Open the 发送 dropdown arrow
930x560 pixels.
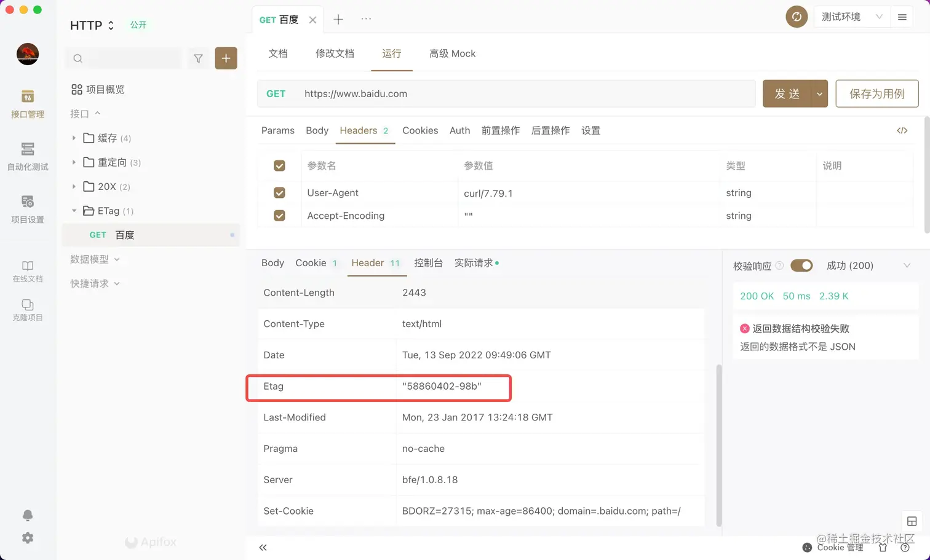819,94
